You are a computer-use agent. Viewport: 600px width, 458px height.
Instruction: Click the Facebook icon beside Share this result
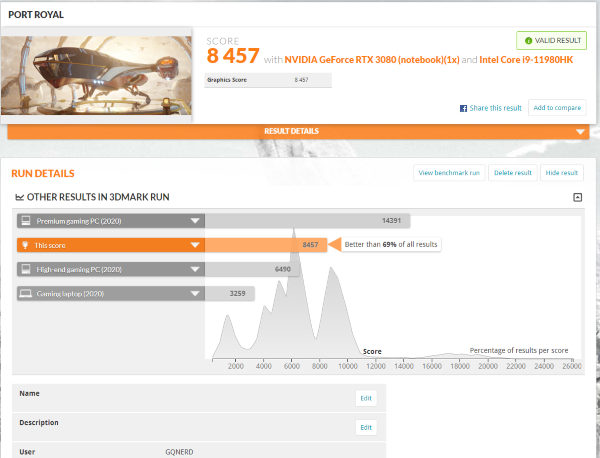[x=463, y=108]
